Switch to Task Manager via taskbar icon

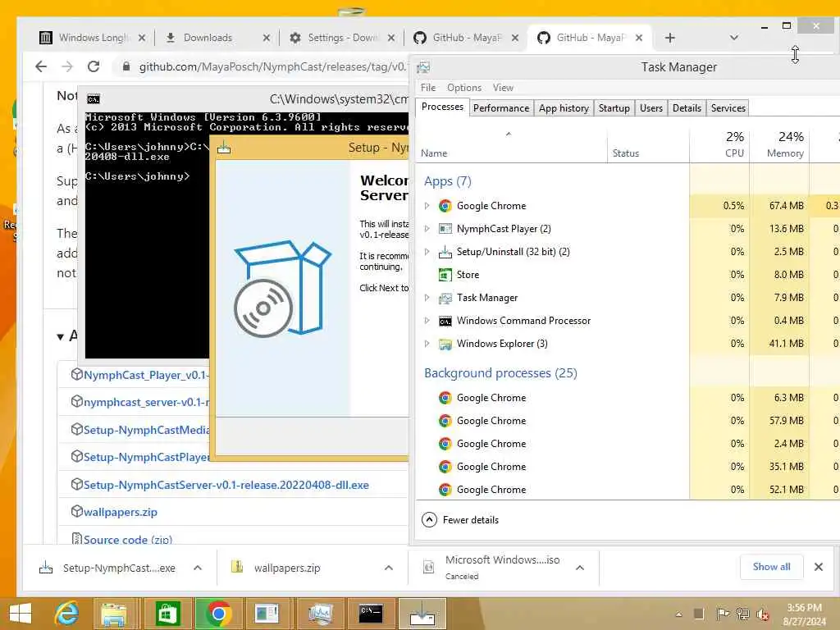[320, 614]
